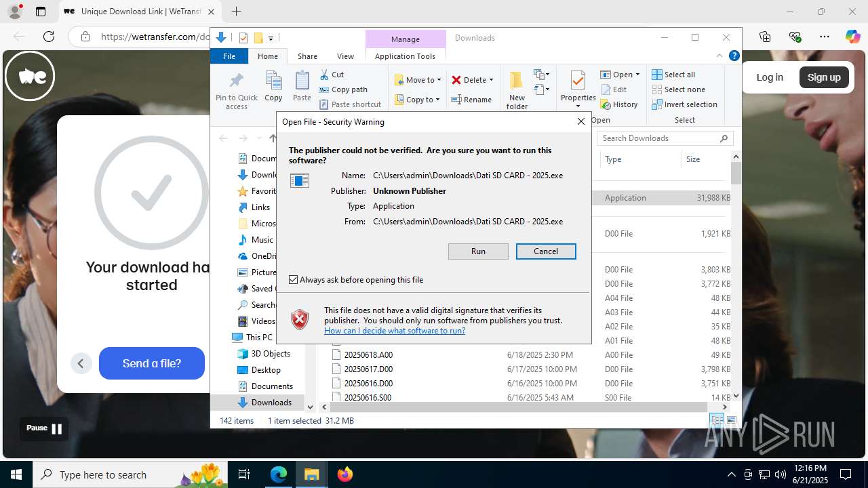Open Explorer Help question mark icon
The image size is (868, 488).
(734, 56)
